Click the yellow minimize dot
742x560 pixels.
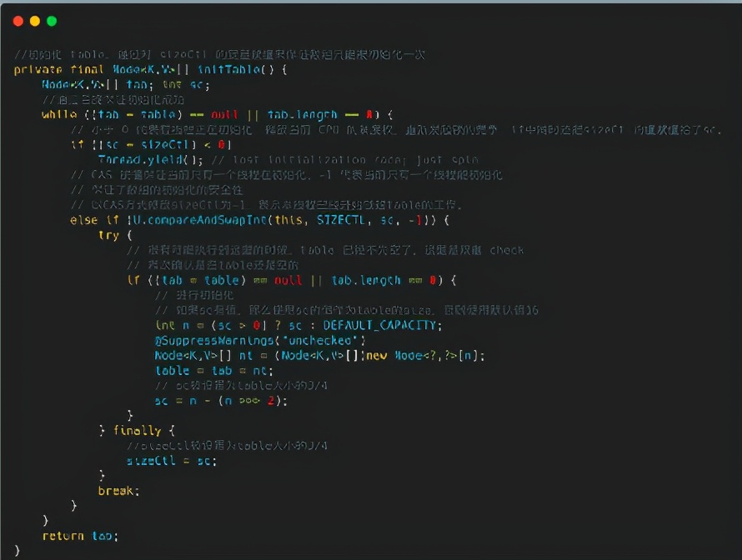(35, 21)
